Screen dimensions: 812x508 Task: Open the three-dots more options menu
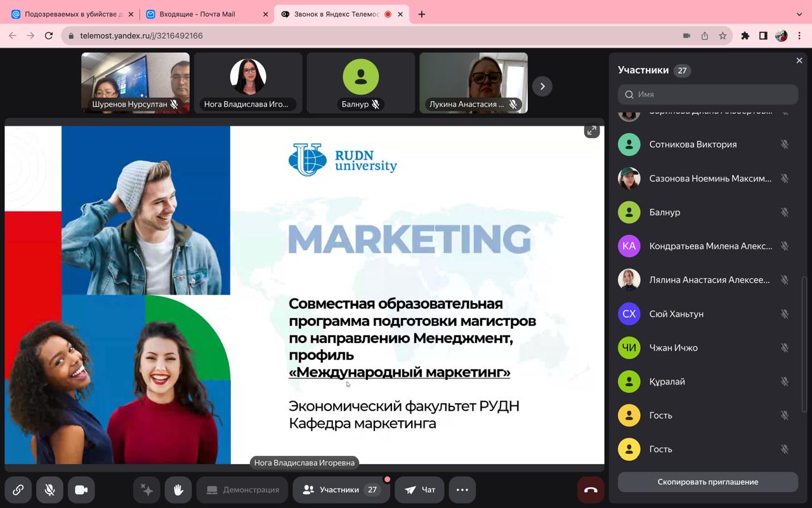click(x=462, y=490)
